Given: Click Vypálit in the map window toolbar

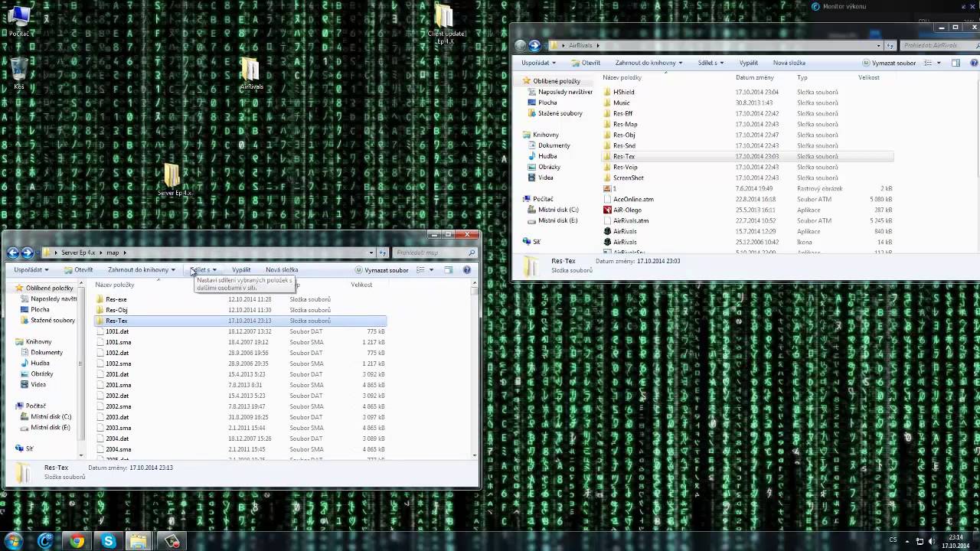Looking at the screenshot, I should click(x=241, y=269).
